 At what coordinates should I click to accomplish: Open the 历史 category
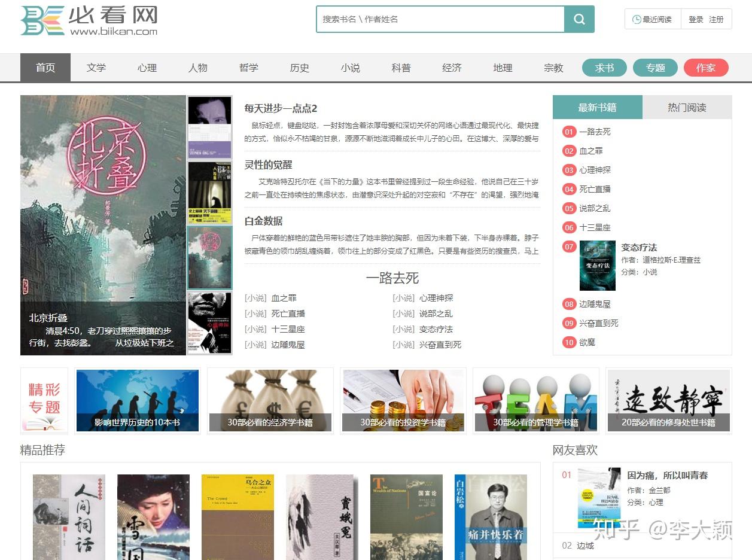tap(299, 68)
